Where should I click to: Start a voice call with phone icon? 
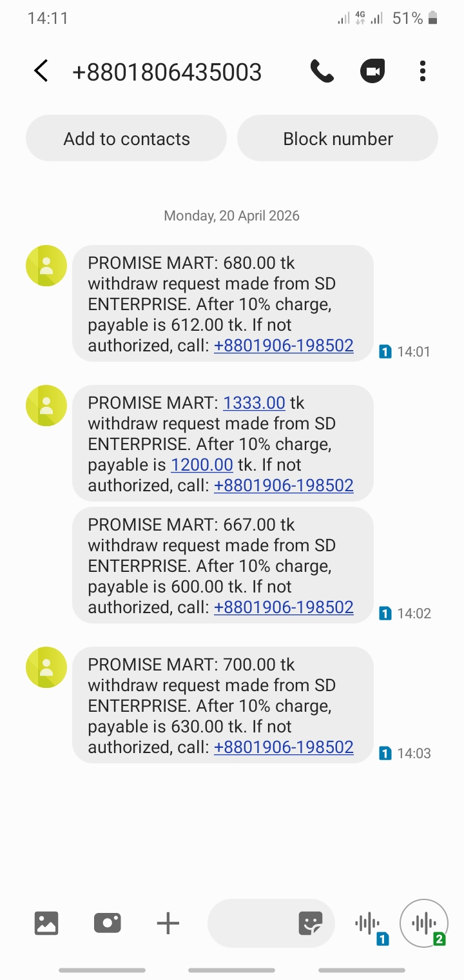point(322,71)
